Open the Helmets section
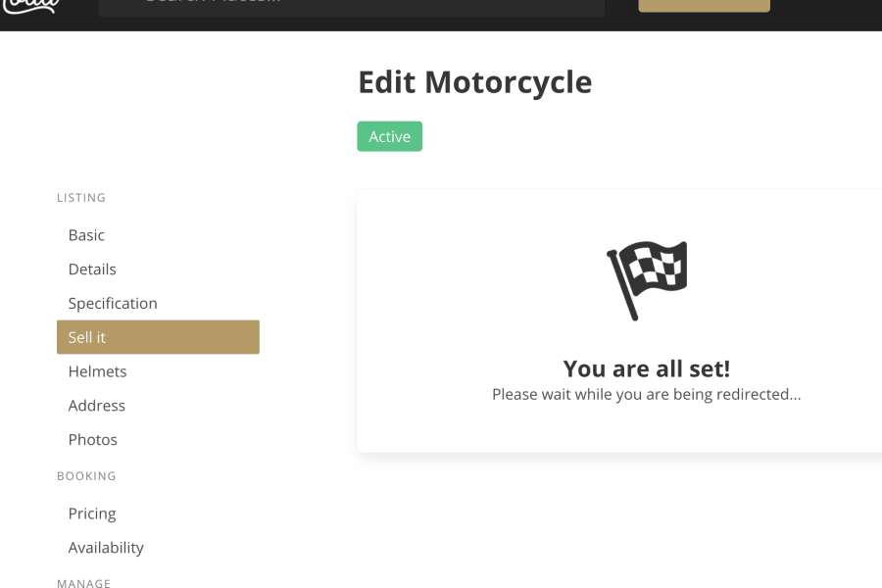 97,371
